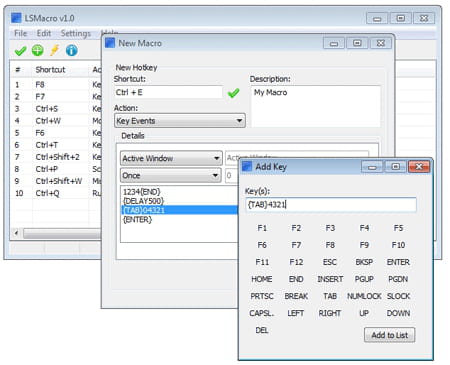Insert the F9 key
Image resolution: width=450 pixels, height=365 pixels.
364,245
